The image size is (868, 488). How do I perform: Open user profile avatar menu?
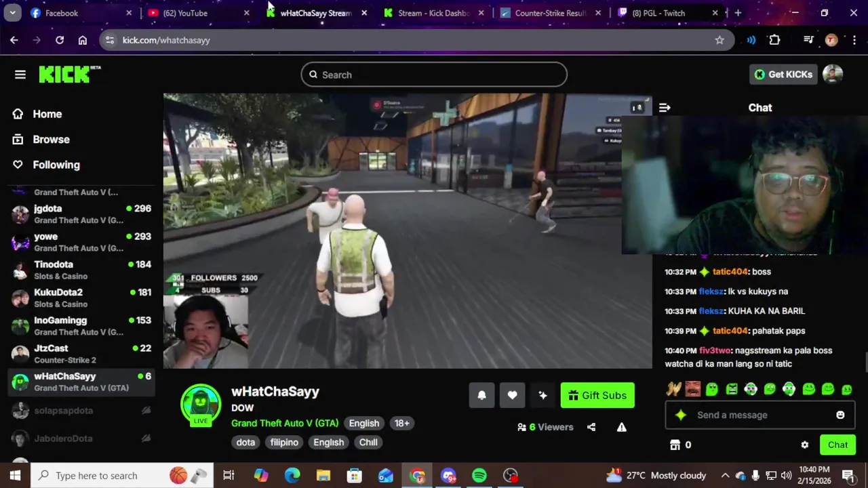click(x=833, y=75)
